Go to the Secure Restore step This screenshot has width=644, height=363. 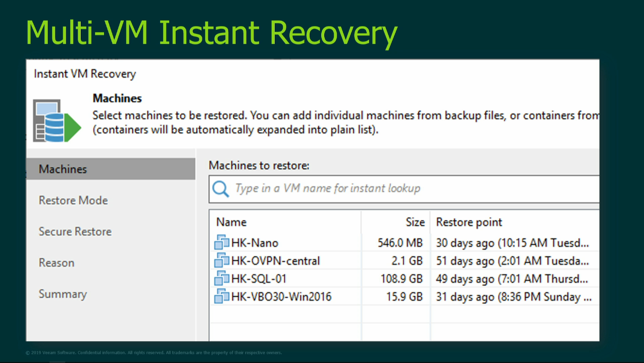click(75, 232)
